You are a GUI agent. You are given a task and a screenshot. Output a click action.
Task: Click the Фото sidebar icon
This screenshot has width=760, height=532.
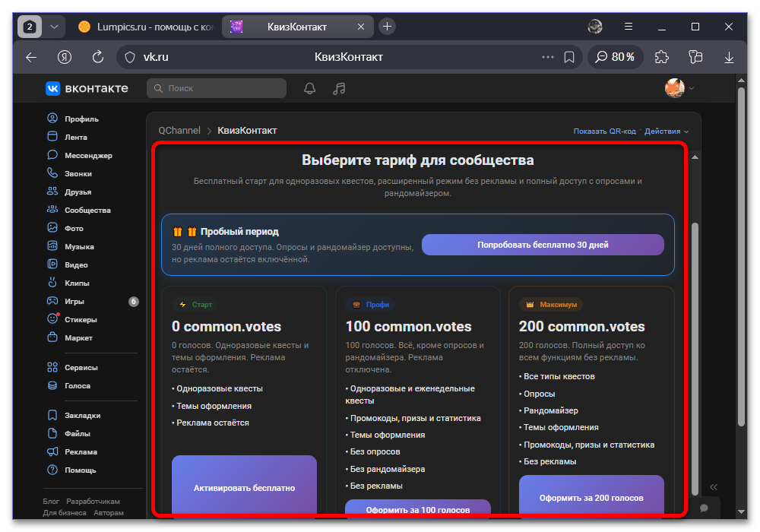click(52, 228)
